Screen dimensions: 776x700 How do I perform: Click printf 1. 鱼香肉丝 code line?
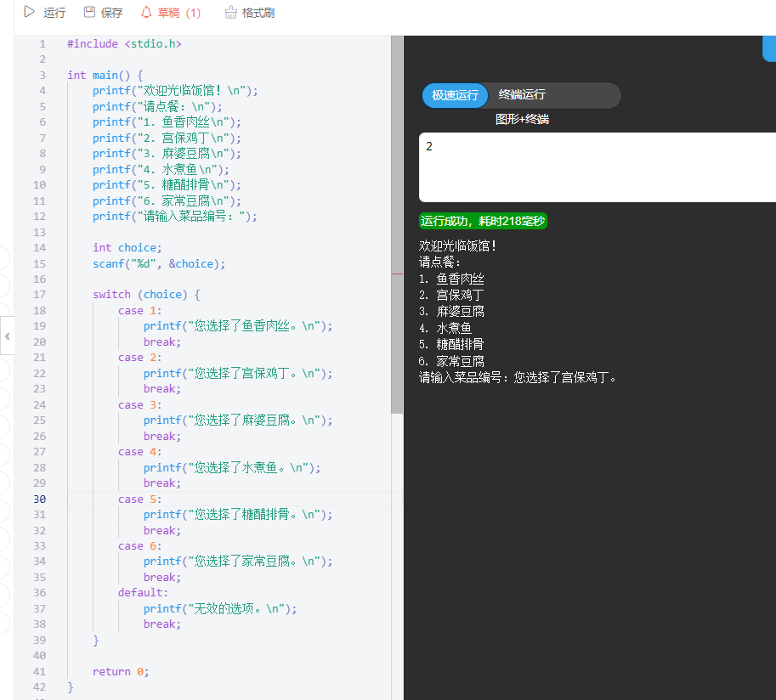click(167, 122)
